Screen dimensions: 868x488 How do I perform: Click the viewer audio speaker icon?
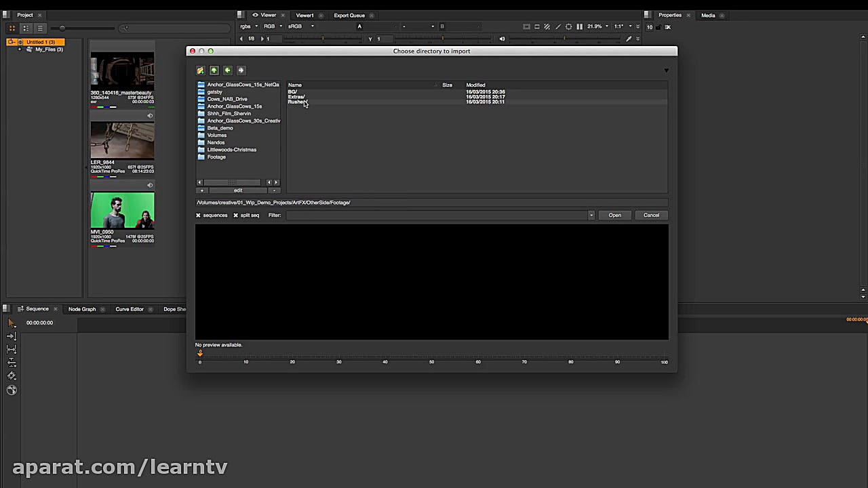coord(502,39)
